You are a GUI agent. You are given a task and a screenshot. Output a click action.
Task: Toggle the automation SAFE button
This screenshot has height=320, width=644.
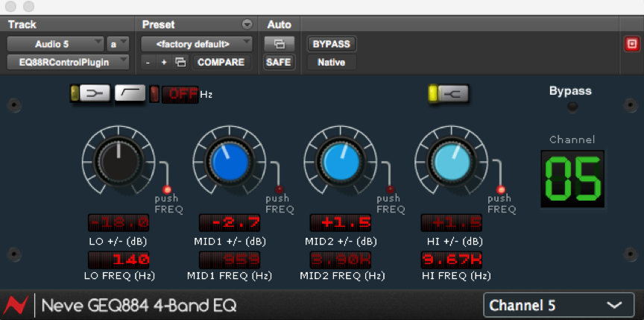click(279, 62)
